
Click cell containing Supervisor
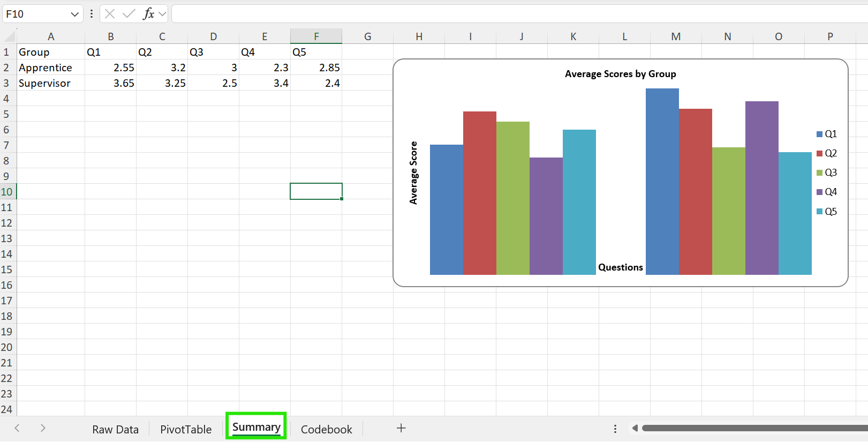(x=51, y=83)
